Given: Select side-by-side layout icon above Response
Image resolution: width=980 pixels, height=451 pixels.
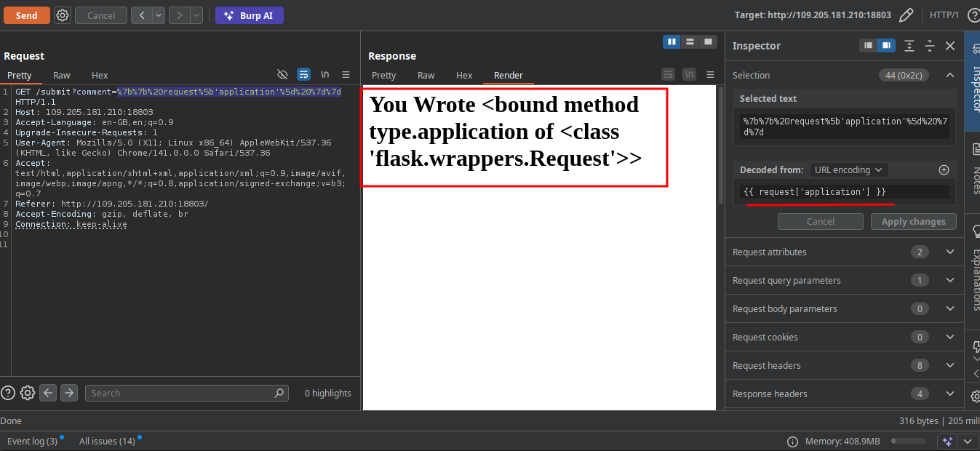Looking at the screenshot, I should 672,41.
